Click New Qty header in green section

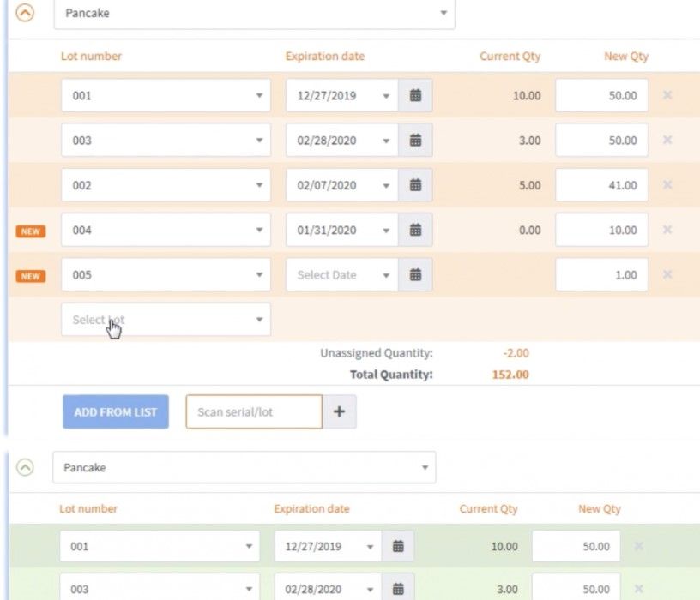point(600,508)
